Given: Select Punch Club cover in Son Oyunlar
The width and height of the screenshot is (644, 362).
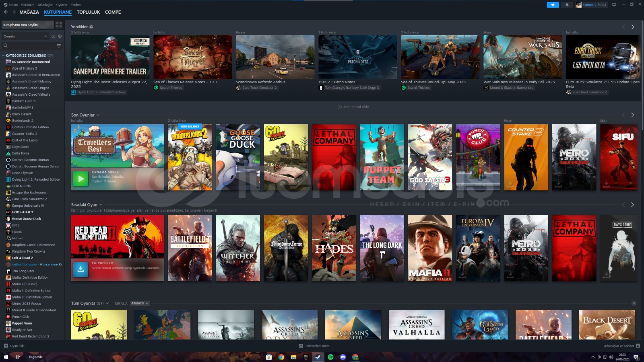Looking at the screenshot, I should 478,157.
